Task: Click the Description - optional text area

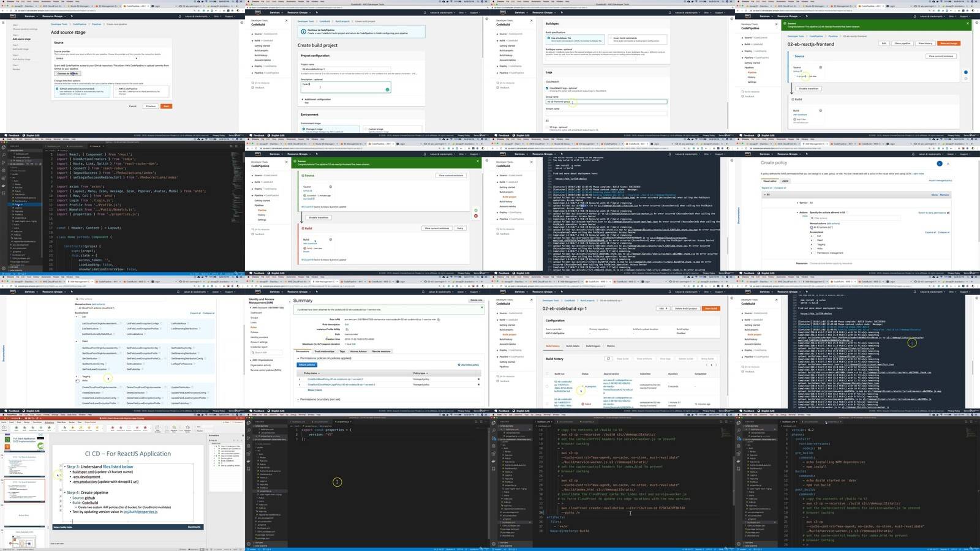Action: coord(345,88)
